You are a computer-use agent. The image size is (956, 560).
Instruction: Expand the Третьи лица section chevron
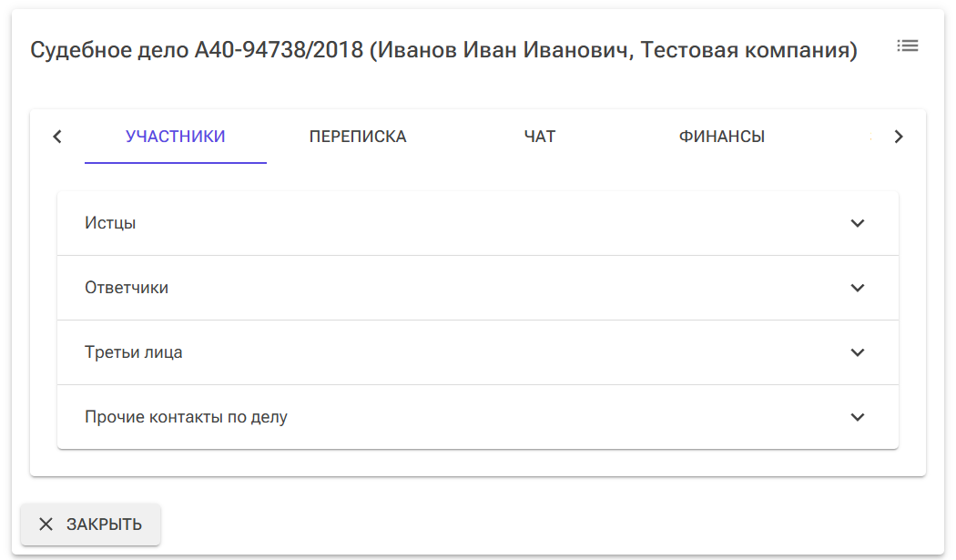click(x=857, y=352)
